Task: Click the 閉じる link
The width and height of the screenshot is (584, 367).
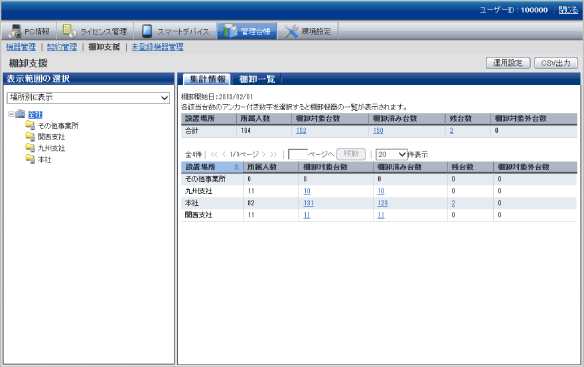Action: (x=568, y=10)
